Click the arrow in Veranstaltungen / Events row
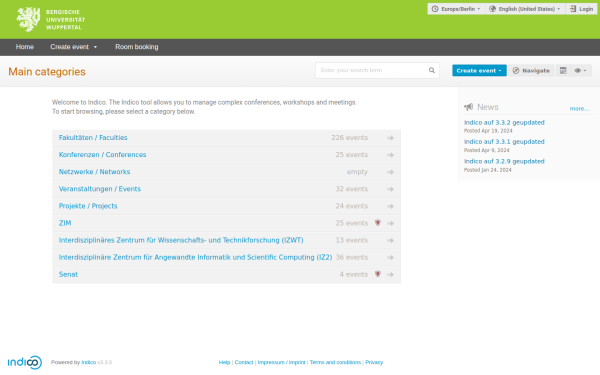This screenshot has height=375, width=600. coord(390,189)
